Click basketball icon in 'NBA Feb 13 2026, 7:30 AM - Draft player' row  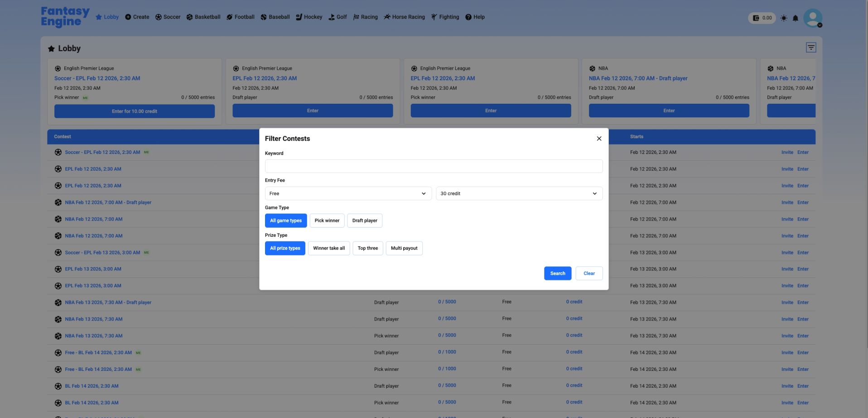click(x=58, y=303)
